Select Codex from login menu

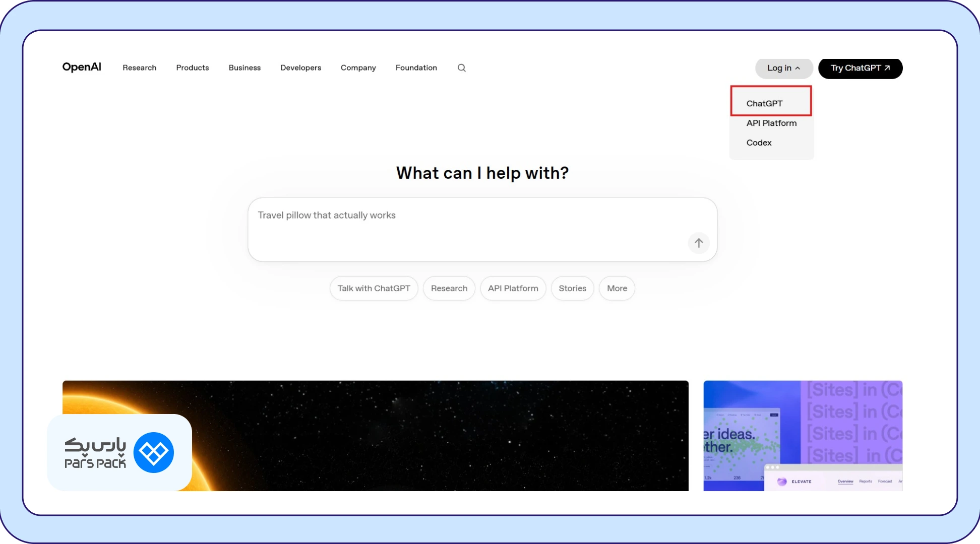(759, 143)
